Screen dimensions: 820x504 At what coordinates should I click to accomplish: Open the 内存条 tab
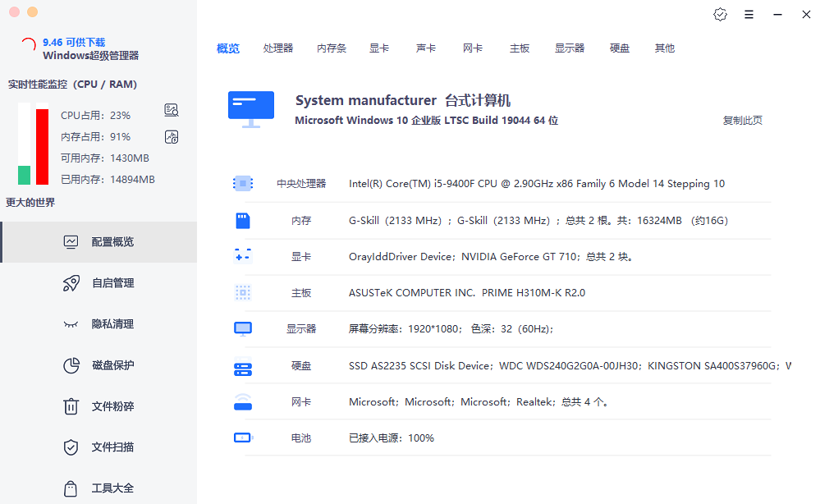click(332, 48)
